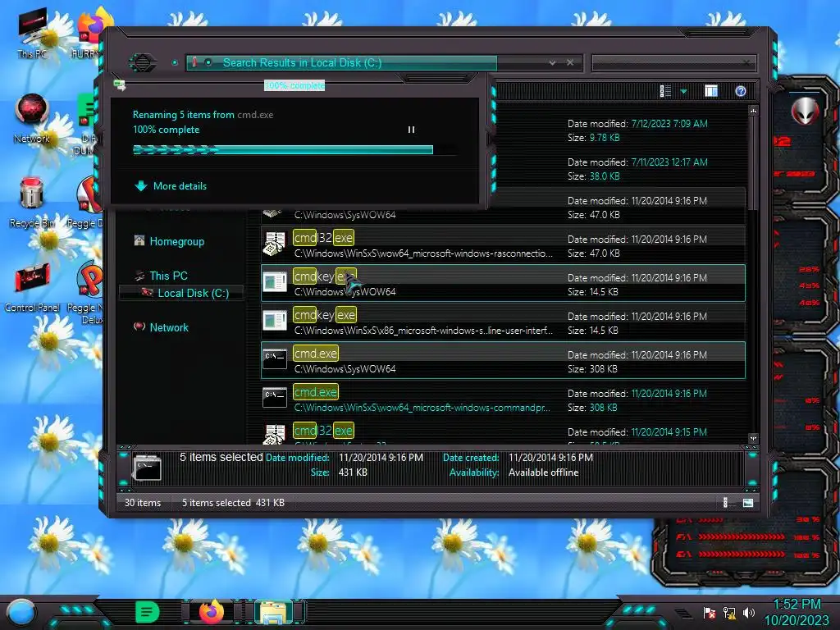Viewport: 840px width, 630px height.
Task: Select Network in the navigation pane
Action: coord(169,327)
